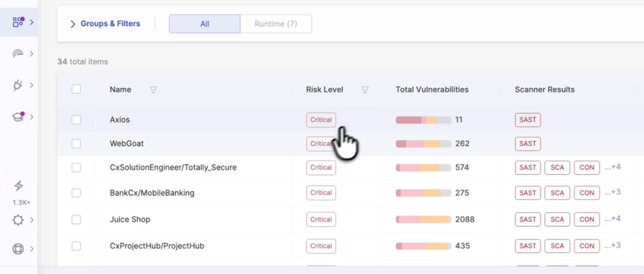
Task: Check the Juice Shop row checkbox
Action: coord(76,219)
